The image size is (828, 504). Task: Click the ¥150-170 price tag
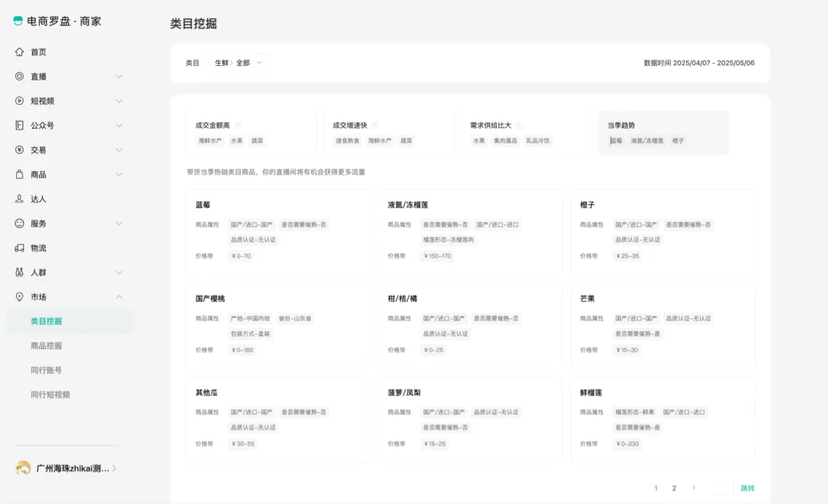pyautogui.click(x=437, y=256)
